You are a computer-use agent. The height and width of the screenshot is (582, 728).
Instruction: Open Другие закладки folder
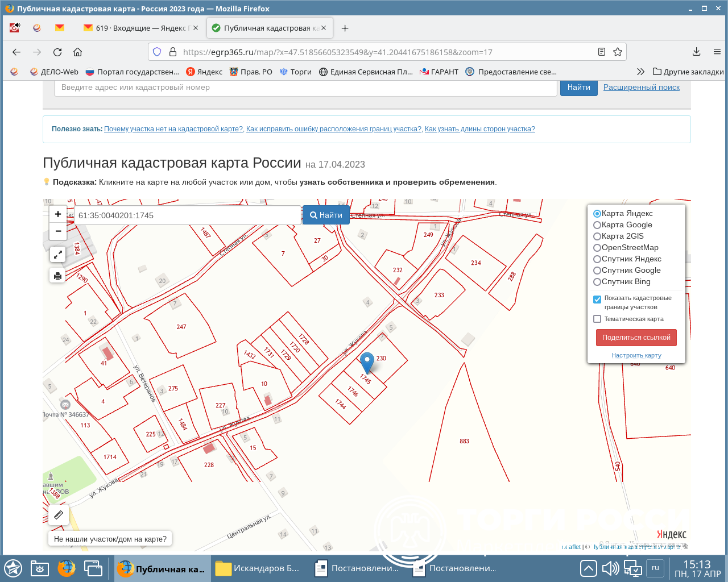click(x=688, y=72)
